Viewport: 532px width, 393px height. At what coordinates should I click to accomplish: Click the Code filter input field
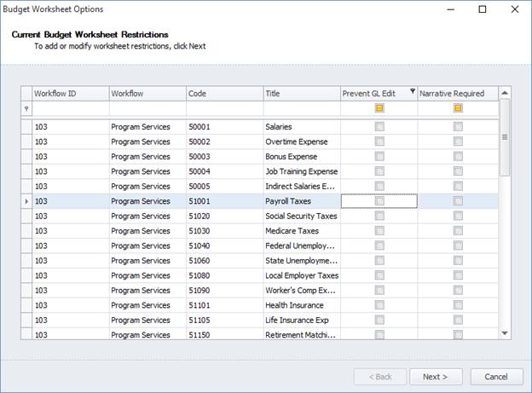click(x=223, y=109)
